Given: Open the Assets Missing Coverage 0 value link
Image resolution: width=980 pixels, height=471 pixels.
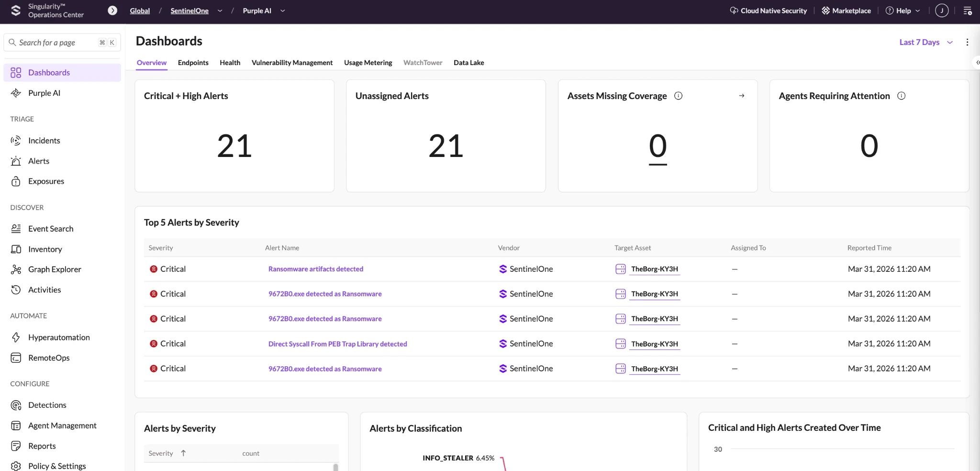Looking at the screenshot, I should pyautogui.click(x=658, y=146).
